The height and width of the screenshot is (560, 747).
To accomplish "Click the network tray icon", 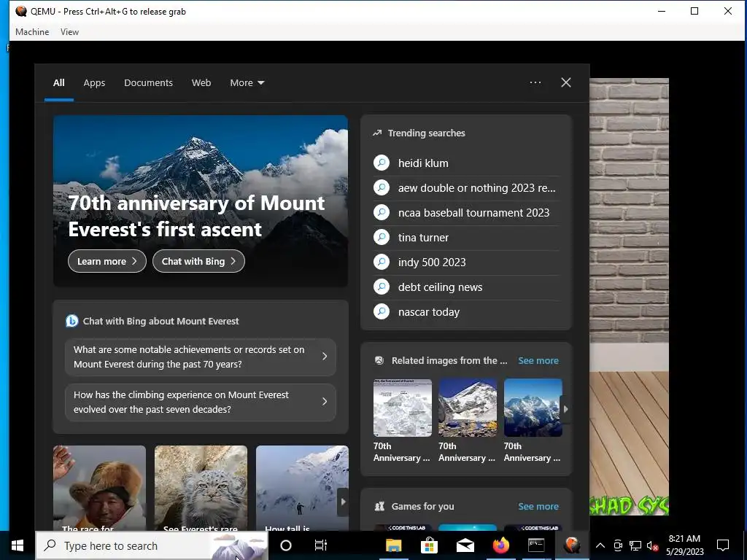I will click(635, 545).
